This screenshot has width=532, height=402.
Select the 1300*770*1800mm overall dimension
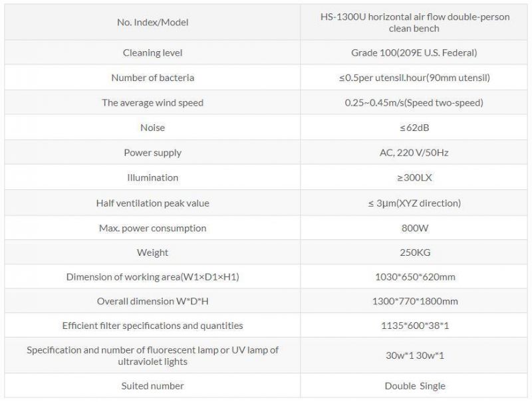414,301
